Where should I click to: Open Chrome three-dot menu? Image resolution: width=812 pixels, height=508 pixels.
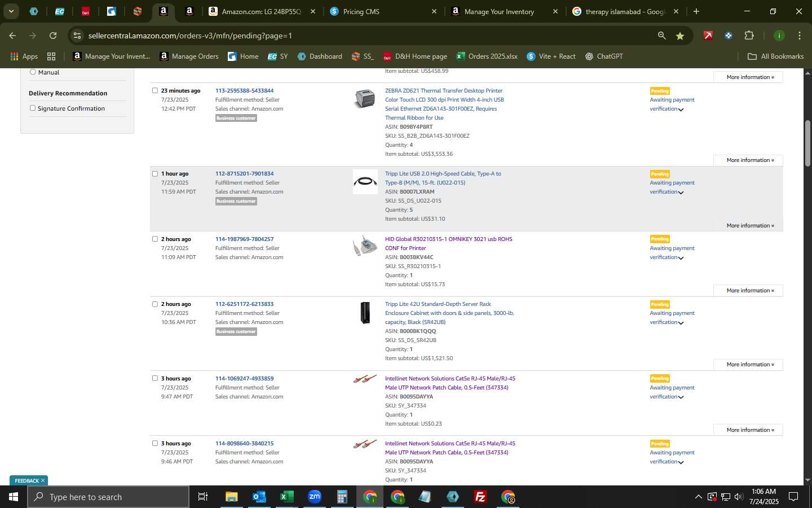(800, 36)
